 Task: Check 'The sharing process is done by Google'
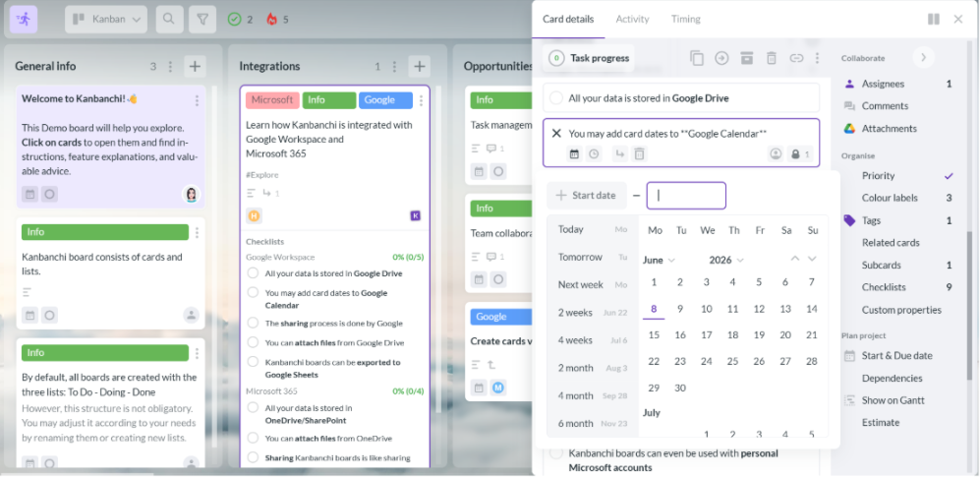(x=254, y=323)
